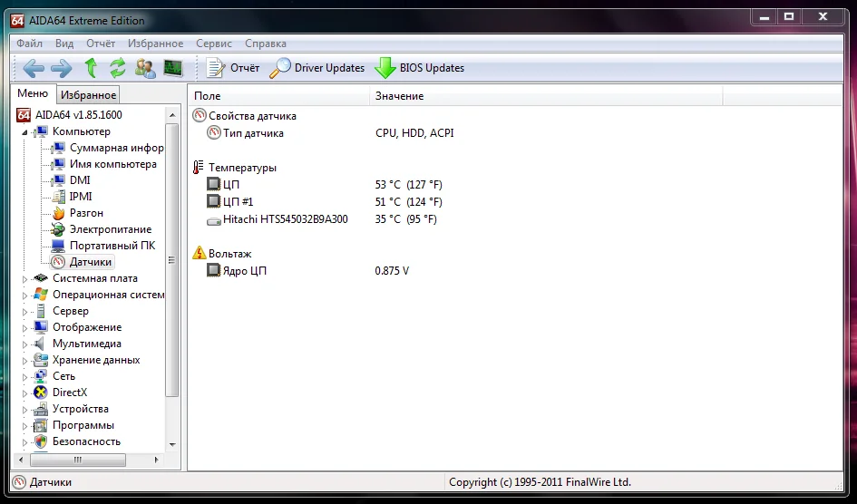Expand the DirectX node
The image size is (857, 504).
tap(24, 393)
